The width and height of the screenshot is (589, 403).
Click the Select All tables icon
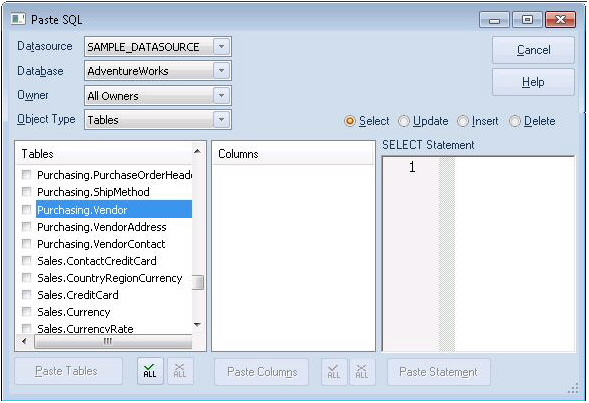(x=150, y=371)
